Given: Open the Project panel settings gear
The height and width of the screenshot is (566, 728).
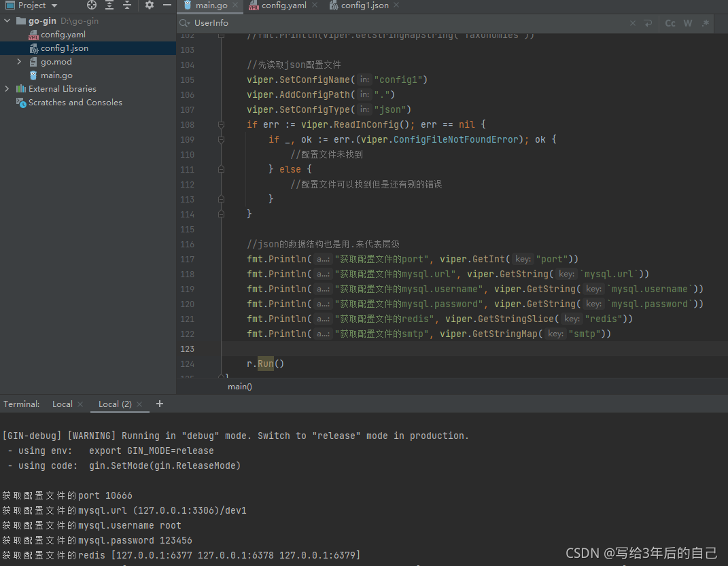Looking at the screenshot, I should tap(149, 5).
